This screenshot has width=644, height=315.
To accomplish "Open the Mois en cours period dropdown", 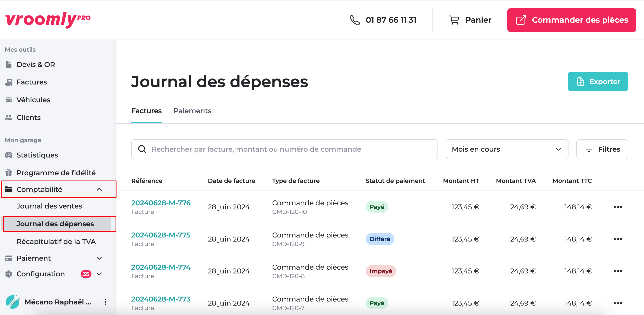I will tap(507, 149).
